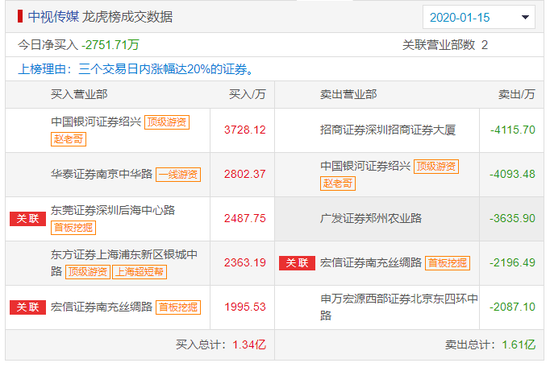Open 招商证券深圳招商证券大厦 branch
This screenshot has height=367, width=550.
tap(388, 130)
